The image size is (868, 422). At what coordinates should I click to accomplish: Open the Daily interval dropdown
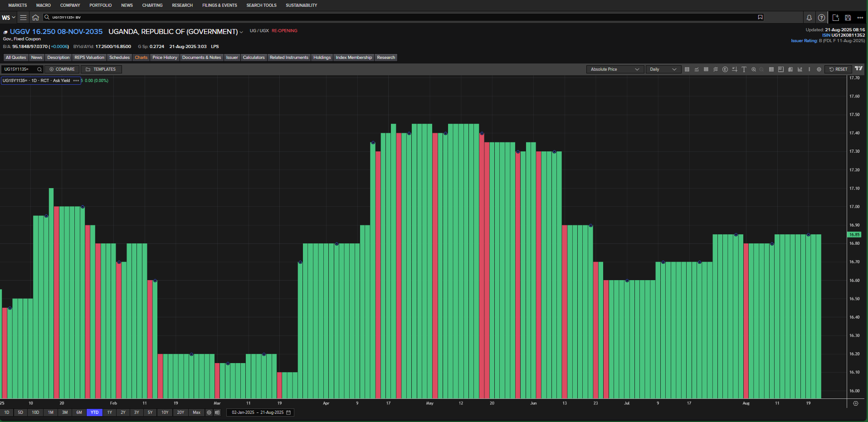663,69
